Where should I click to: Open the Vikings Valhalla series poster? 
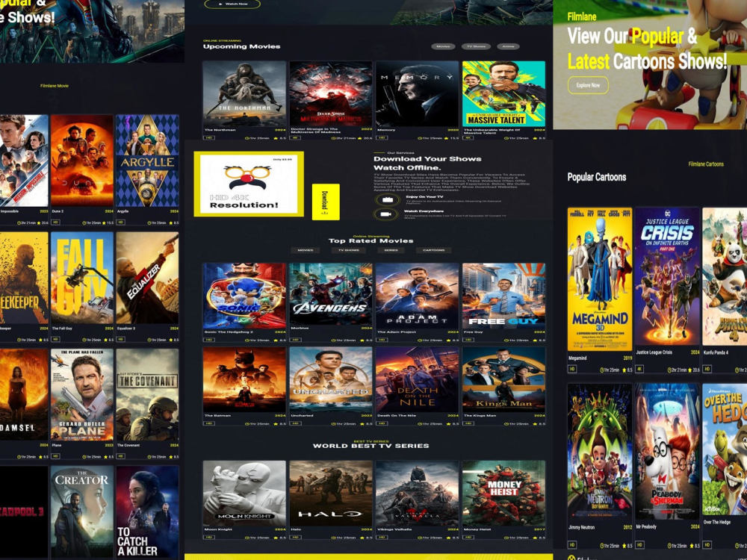(418, 494)
